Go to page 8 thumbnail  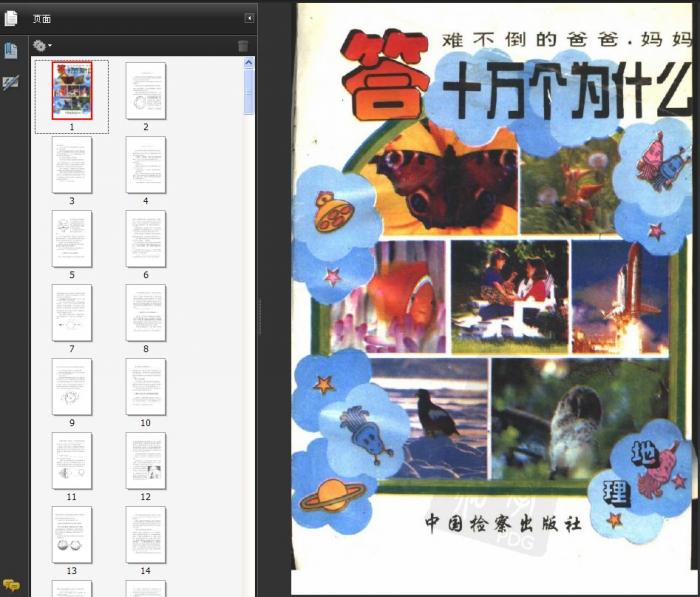[x=145, y=313]
